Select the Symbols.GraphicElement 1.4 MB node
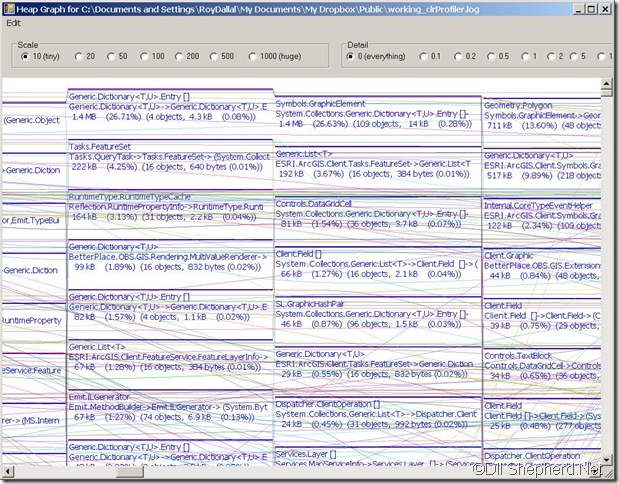This screenshot has width=619, height=484. coord(378,121)
